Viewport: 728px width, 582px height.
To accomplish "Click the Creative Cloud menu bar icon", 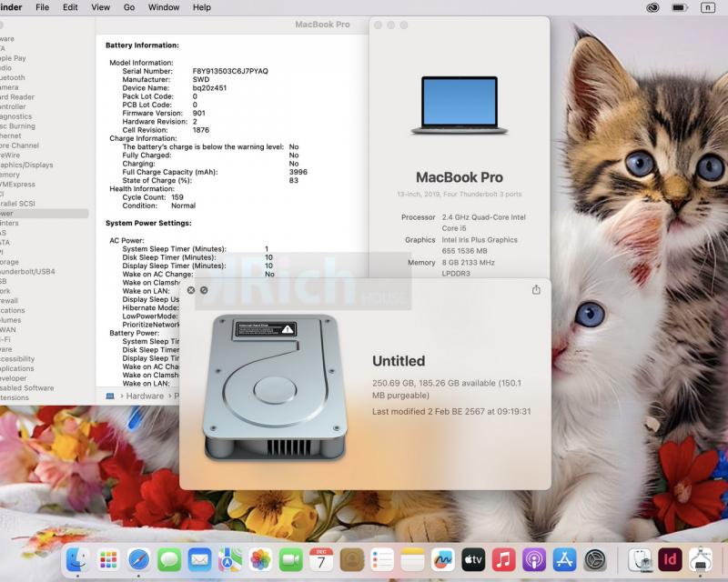I will click(x=652, y=7).
